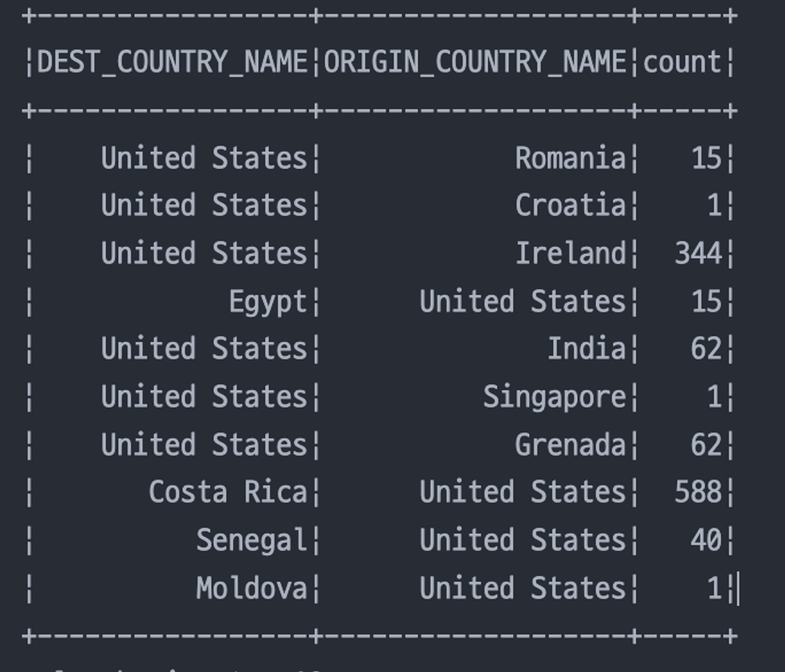Click United States origin in Egypt row

(x=522, y=302)
